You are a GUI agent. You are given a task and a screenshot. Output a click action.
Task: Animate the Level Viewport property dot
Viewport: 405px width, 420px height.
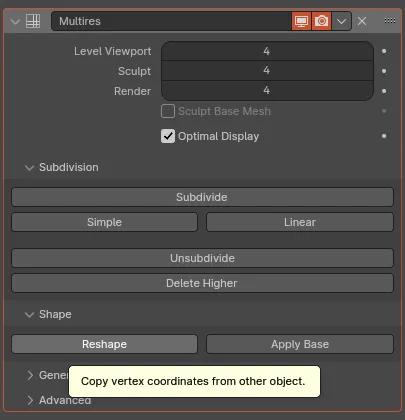(x=384, y=51)
